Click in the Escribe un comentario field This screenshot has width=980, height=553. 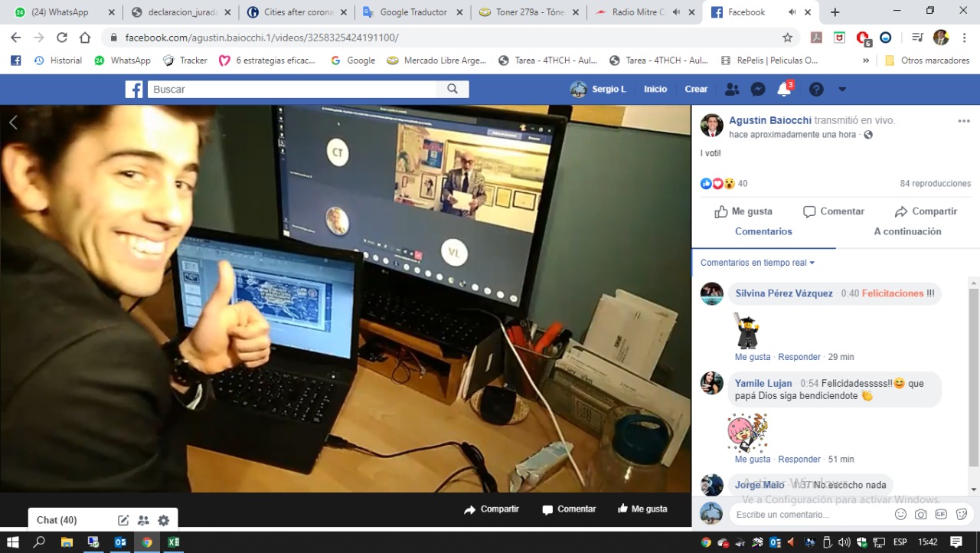tap(812, 515)
